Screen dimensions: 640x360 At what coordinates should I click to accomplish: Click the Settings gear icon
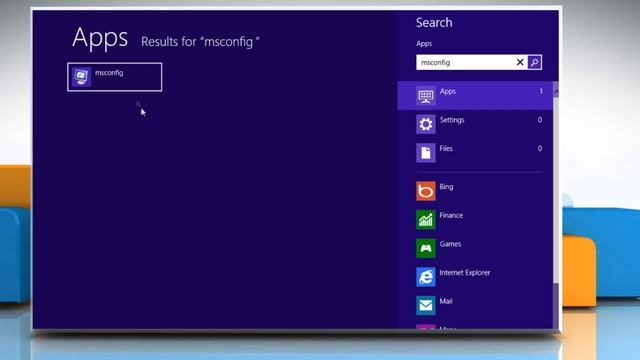426,124
